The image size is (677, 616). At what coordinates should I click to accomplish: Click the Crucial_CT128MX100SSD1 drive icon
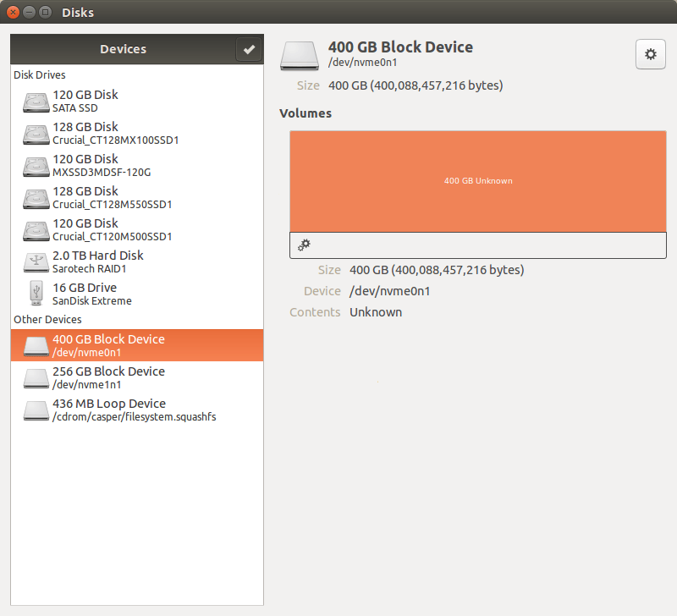click(x=36, y=134)
